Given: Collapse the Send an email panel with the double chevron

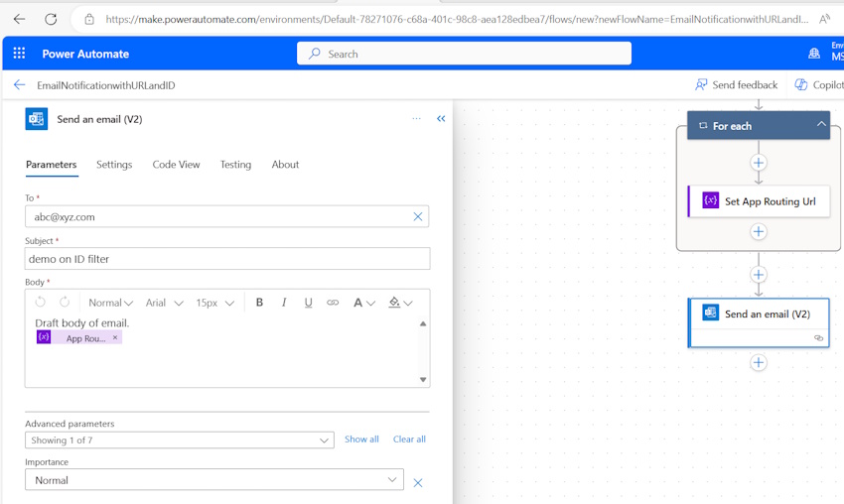Looking at the screenshot, I should [x=441, y=119].
